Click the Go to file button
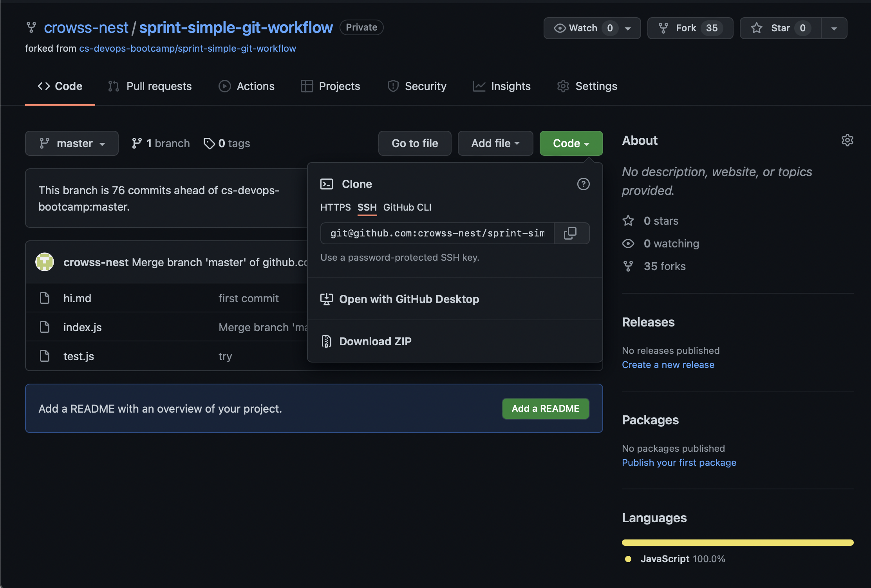This screenshot has height=588, width=871. pos(415,143)
